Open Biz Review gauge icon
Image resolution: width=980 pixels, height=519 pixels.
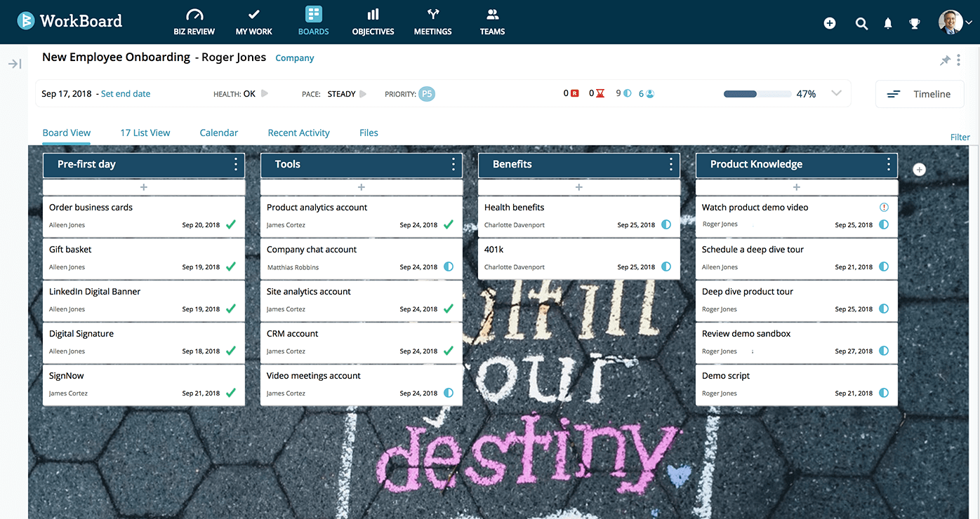click(x=194, y=15)
